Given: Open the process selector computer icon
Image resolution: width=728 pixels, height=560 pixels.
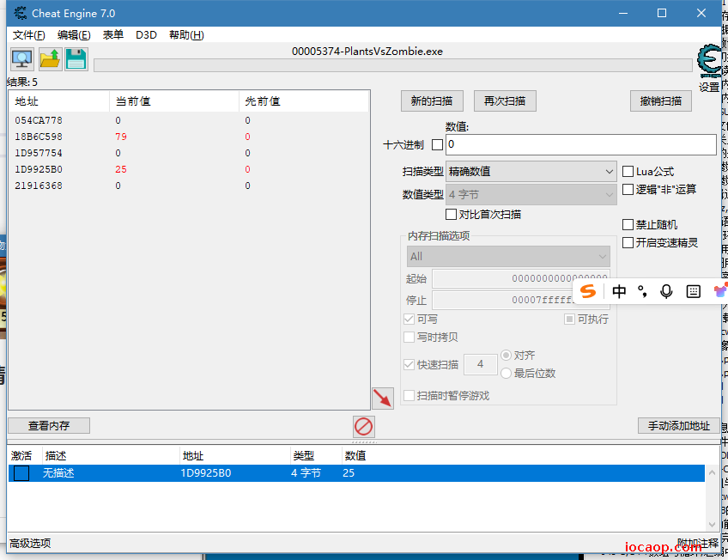Looking at the screenshot, I should point(21,59).
